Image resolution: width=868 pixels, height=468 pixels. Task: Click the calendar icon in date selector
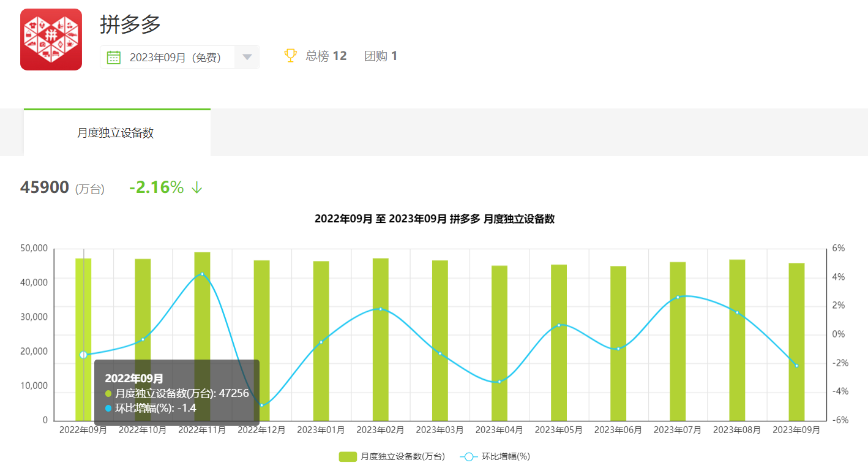click(113, 58)
